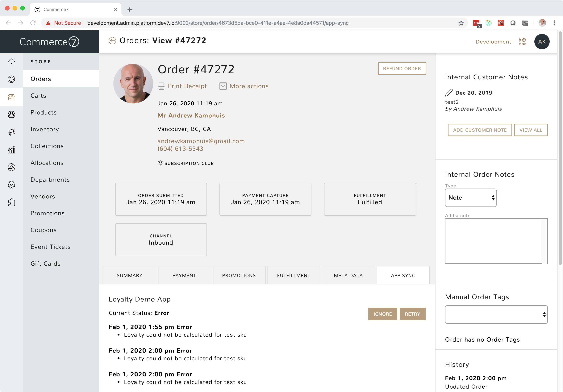563x392 pixels.
Task: Click the back arrow next to Orders title
Action: 112,41
